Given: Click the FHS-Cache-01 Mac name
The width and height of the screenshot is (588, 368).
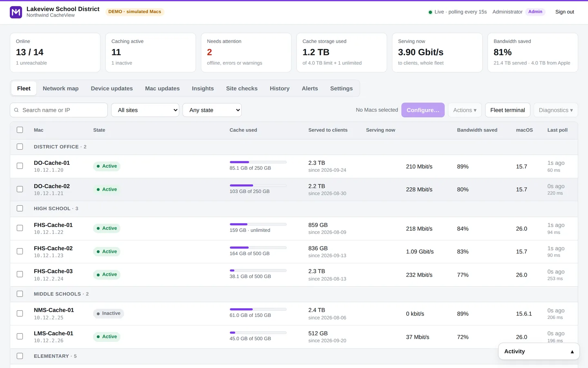Looking at the screenshot, I should point(53,225).
